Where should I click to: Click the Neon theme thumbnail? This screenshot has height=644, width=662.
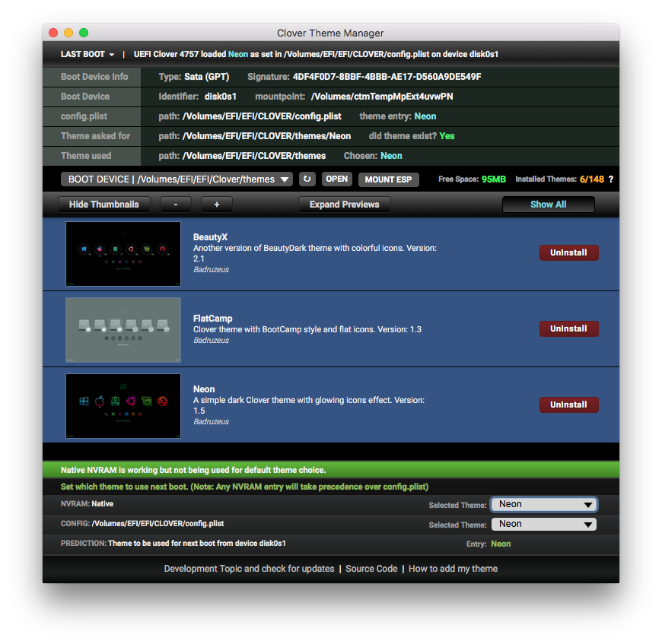click(123, 406)
